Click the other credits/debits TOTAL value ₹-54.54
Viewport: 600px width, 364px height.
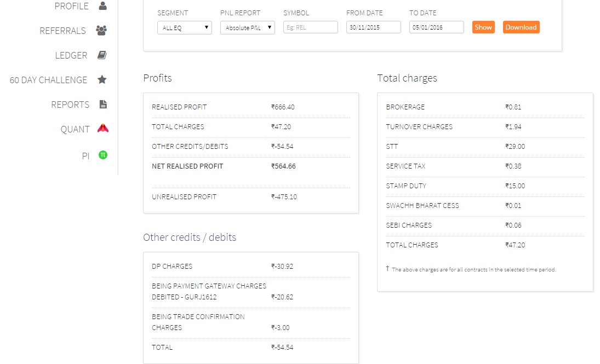click(282, 348)
